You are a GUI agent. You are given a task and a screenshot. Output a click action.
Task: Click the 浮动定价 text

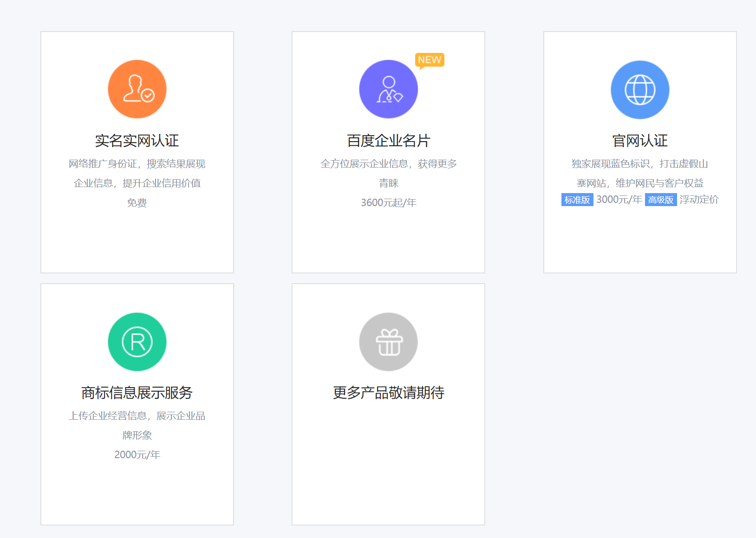point(699,200)
